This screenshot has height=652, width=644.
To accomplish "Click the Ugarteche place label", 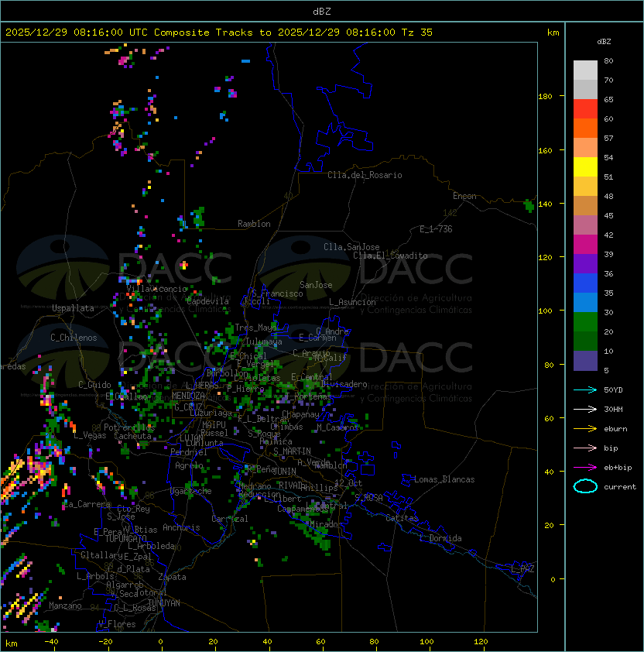I will 190,491.
